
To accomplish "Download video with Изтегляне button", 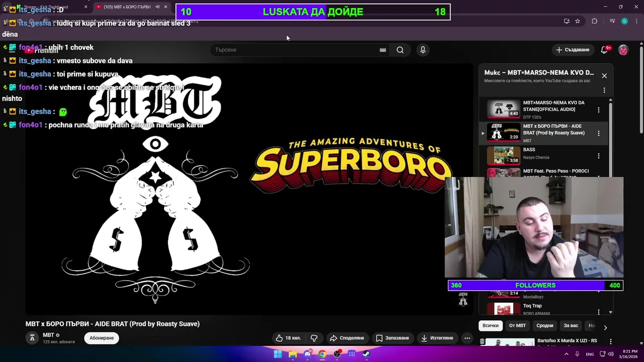I will click(437, 338).
